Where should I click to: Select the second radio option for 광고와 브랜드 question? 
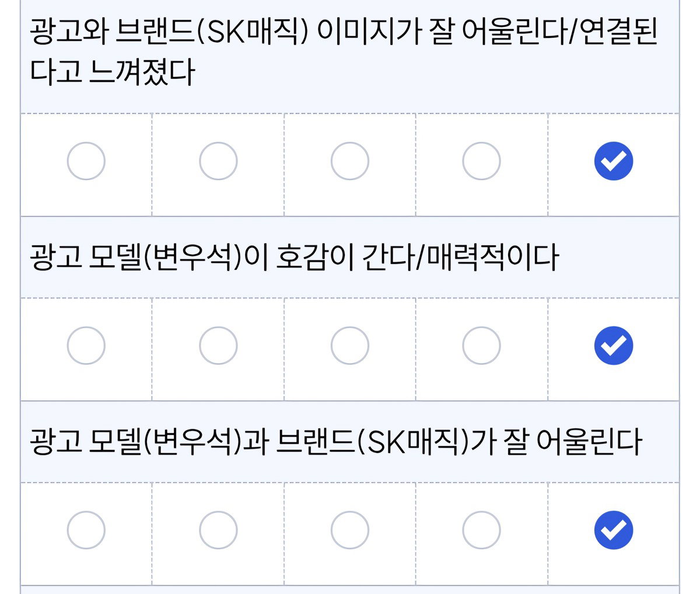point(218,161)
